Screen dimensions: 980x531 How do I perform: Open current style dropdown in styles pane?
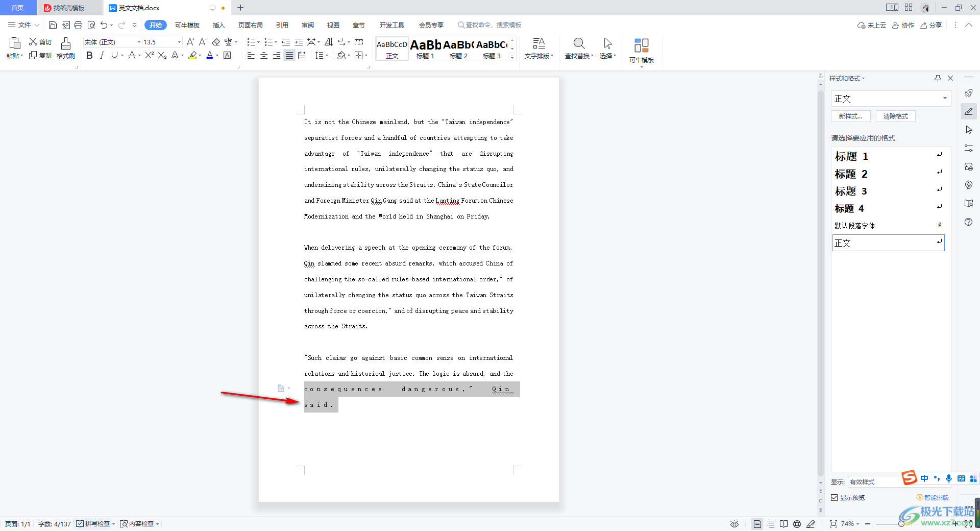tap(945, 98)
